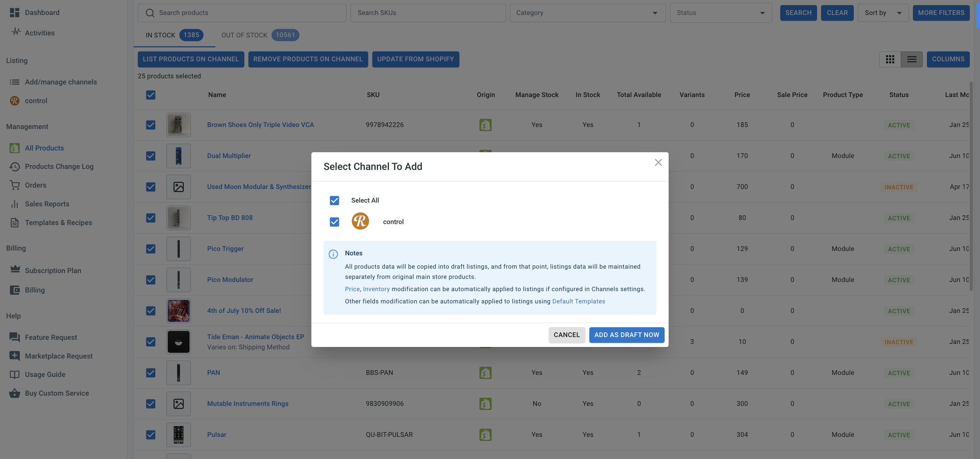Click ADD AS DRAFT NOW button
The height and width of the screenshot is (459, 980).
point(626,334)
